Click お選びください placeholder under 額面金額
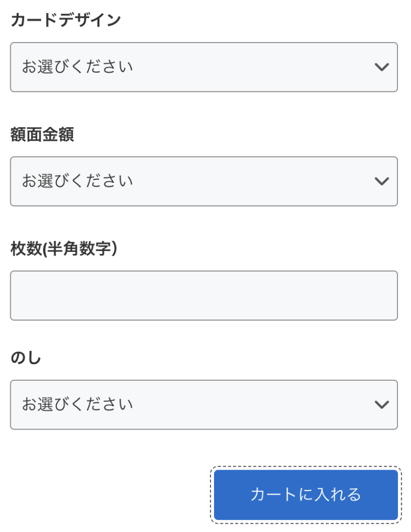The width and height of the screenshot is (411, 532). tap(77, 181)
